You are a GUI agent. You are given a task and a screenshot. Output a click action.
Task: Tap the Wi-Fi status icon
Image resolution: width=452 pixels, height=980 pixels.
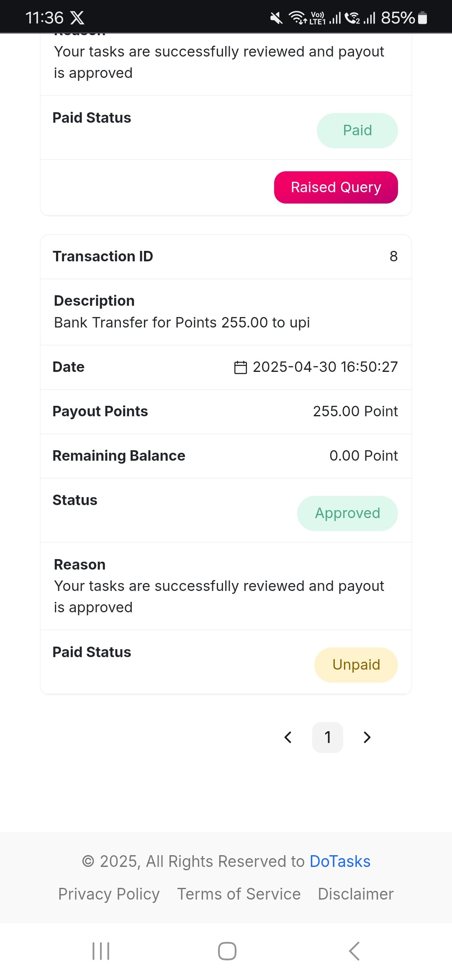click(298, 18)
